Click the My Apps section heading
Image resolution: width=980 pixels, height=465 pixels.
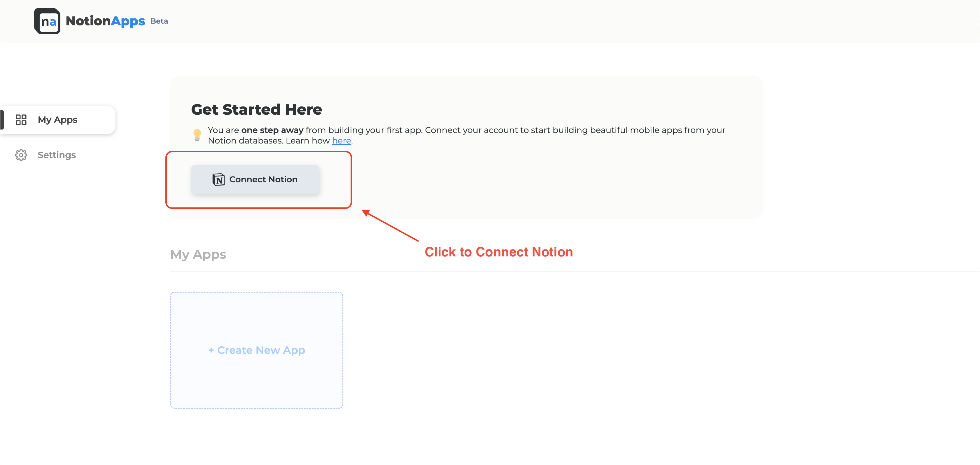(x=198, y=254)
